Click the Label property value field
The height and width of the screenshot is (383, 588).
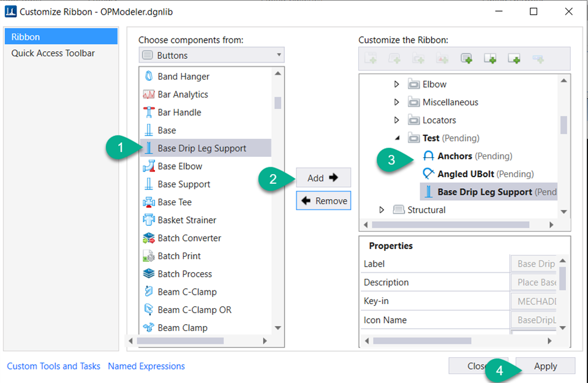click(534, 264)
